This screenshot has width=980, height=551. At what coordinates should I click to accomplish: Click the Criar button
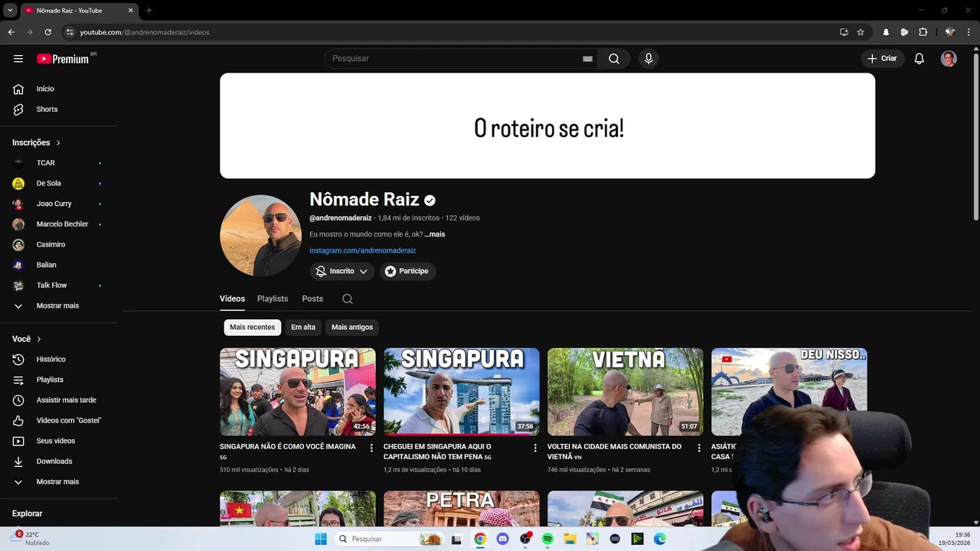(883, 59)
